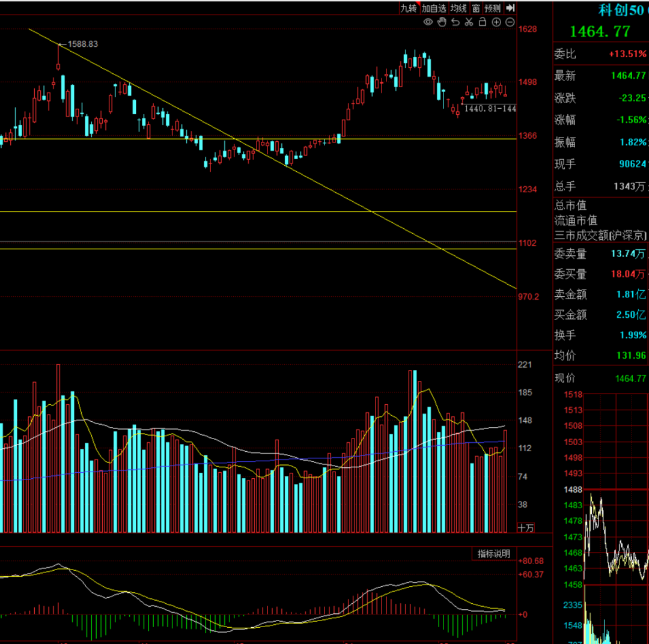Select the 最新 row label
Viewport: 649px width, 644px height.
pyautogui.click(x=565, y=76)
